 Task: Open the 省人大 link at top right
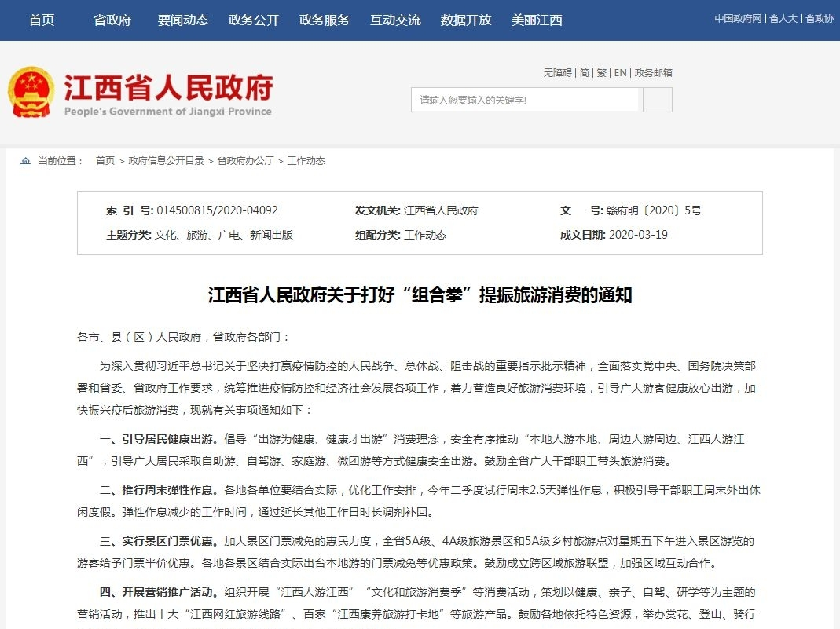tap(783, 19)
